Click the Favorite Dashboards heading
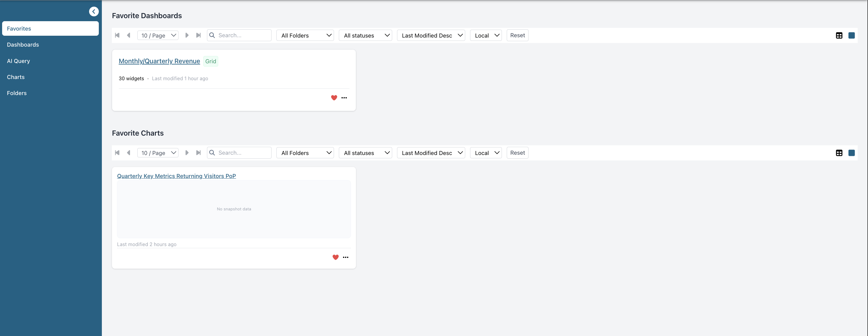Image resolution: width=868 pixels, height=336 pixels. (x=147, y=16)
